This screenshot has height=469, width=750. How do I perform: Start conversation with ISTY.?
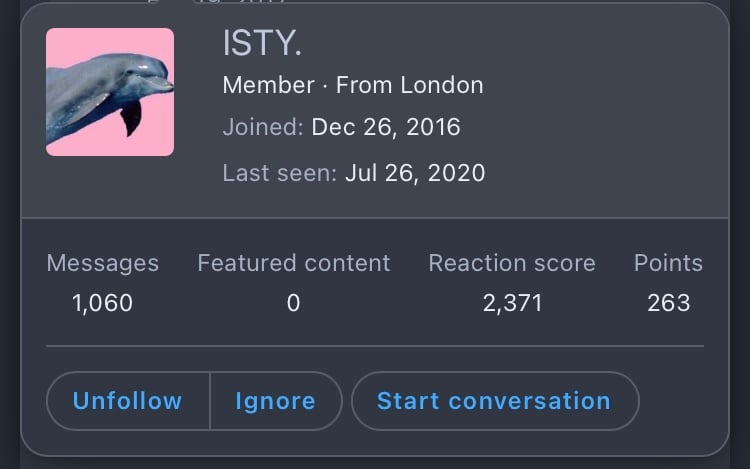click(495, 401)
